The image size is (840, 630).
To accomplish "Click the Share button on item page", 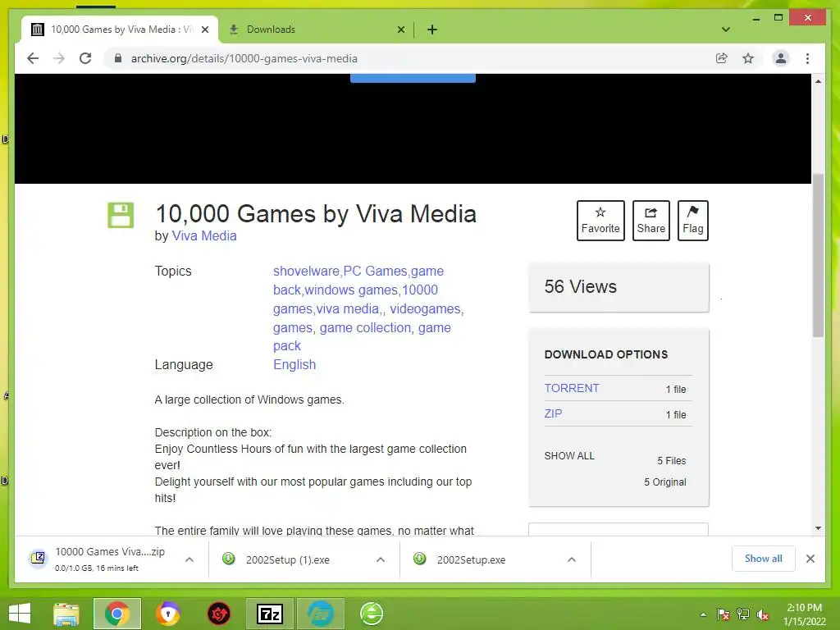I will 651,221.
